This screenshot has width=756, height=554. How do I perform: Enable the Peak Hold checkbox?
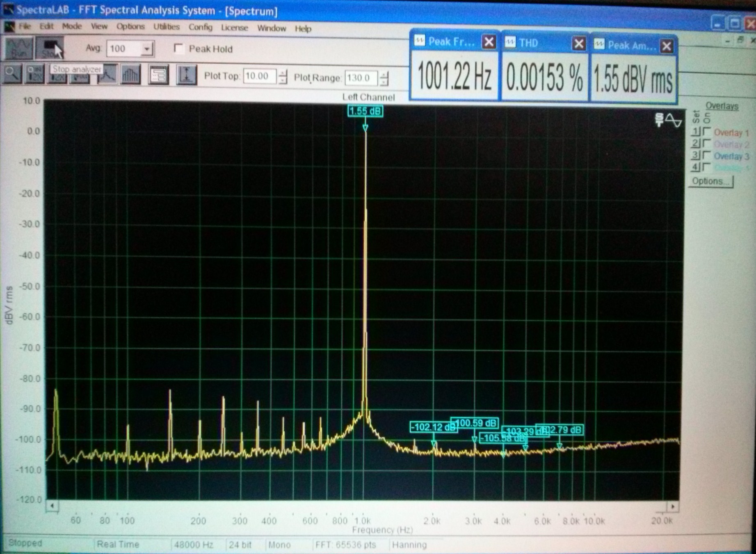pyautogui.click(x=178, y=48)
